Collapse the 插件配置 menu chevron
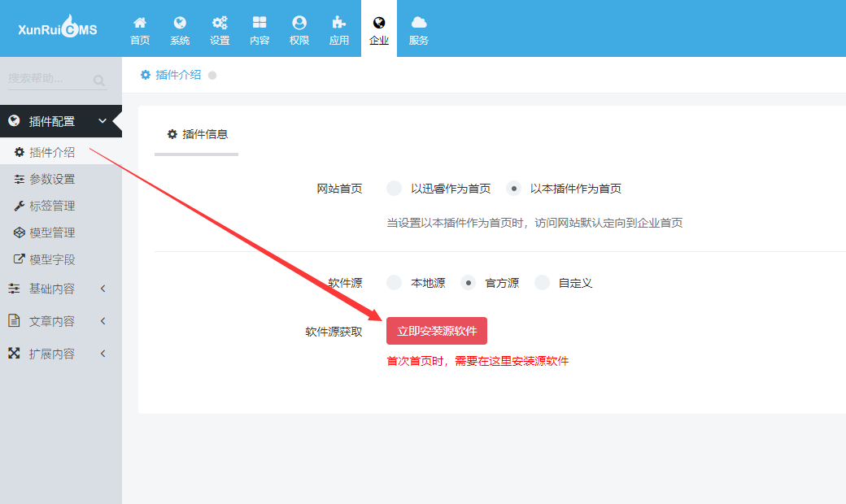The height and width of the screenshot is (504, 846). [102, 121]
